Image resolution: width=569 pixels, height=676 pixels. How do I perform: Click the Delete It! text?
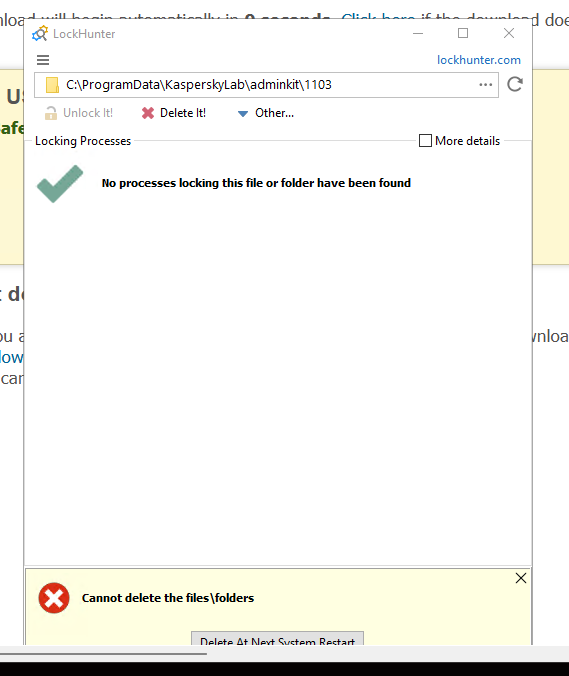coord(183,113)
